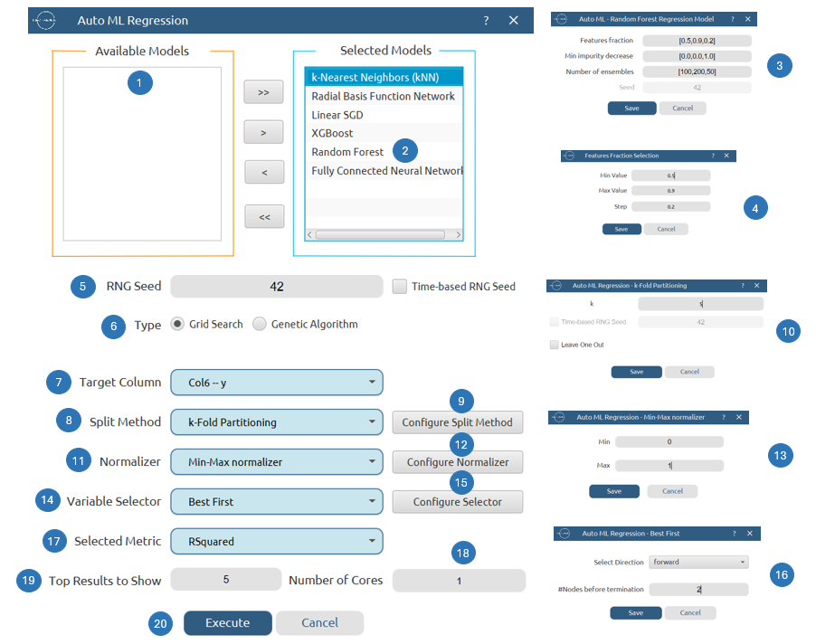Click Configure Selector

click(x=458, y=501)
